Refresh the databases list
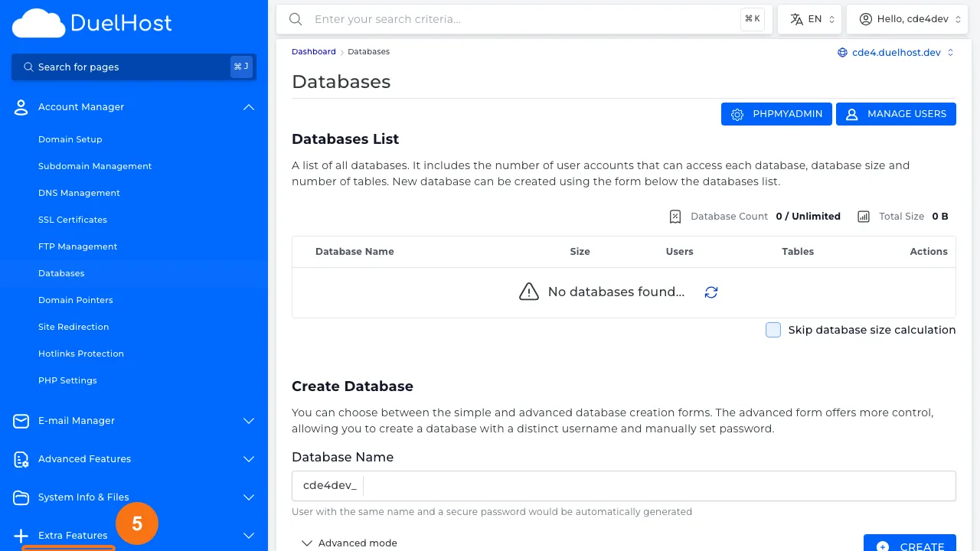 [711, 292]
